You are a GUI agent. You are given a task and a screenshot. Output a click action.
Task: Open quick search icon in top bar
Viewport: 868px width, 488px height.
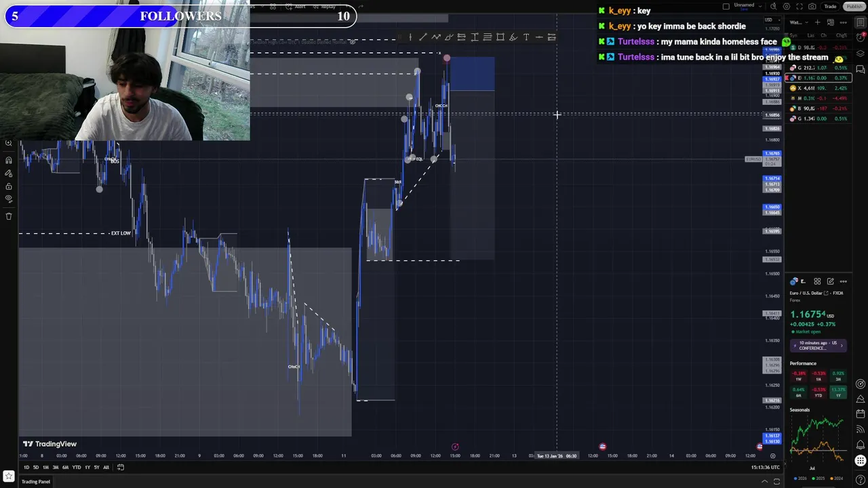tap(774, 6)
